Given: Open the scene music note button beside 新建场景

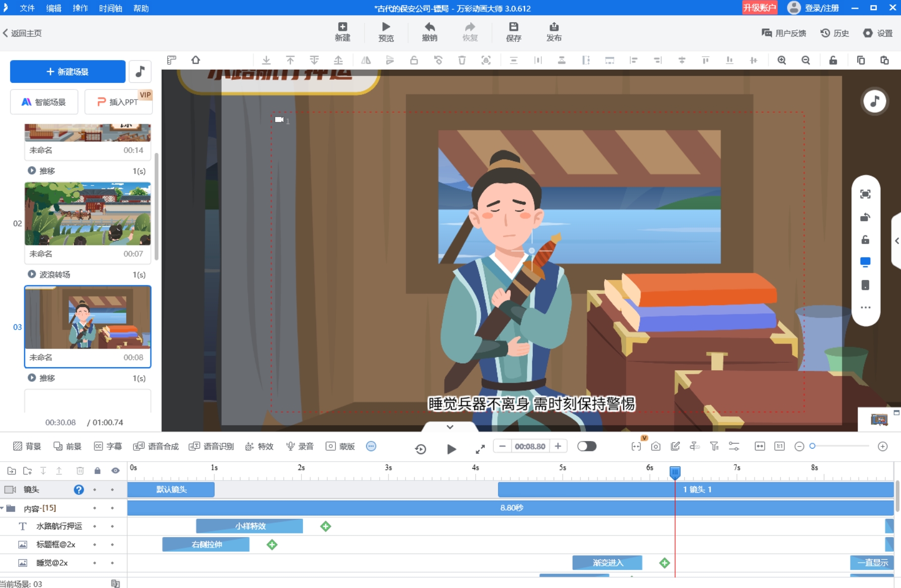Looking at the screenshot, I should tap(140, 72).
